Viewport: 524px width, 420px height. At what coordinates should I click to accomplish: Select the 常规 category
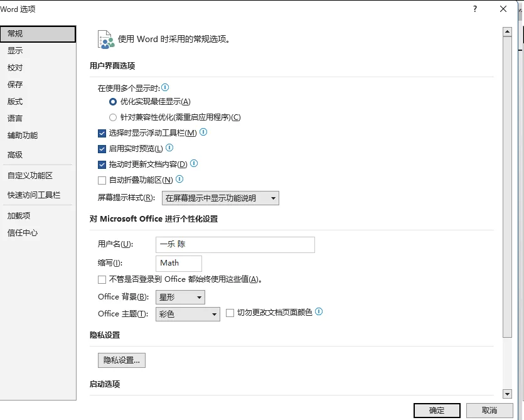(x=38, y=34)
